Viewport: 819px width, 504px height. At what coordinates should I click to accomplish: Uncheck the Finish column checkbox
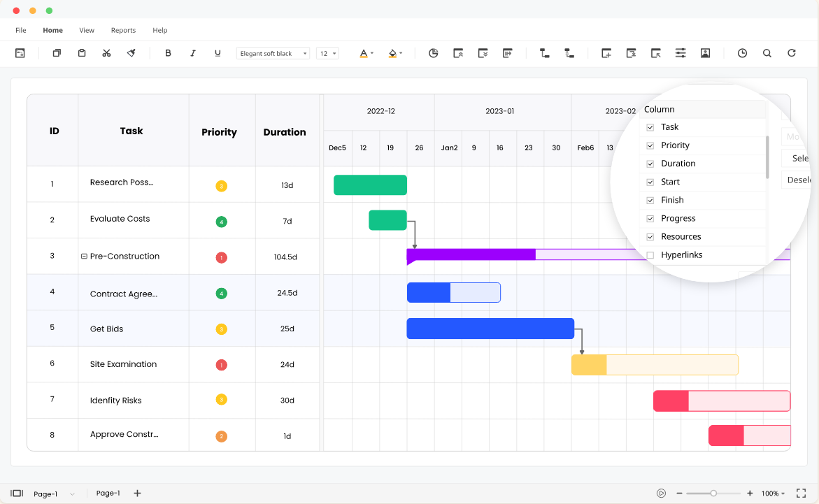[650, 200]
